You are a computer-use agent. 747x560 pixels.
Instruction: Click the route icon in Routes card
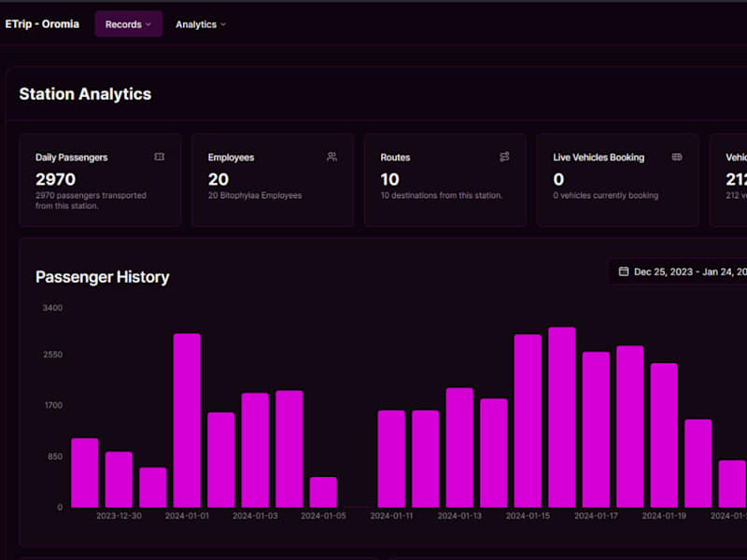pyautogui.click(x=504, y=157)
